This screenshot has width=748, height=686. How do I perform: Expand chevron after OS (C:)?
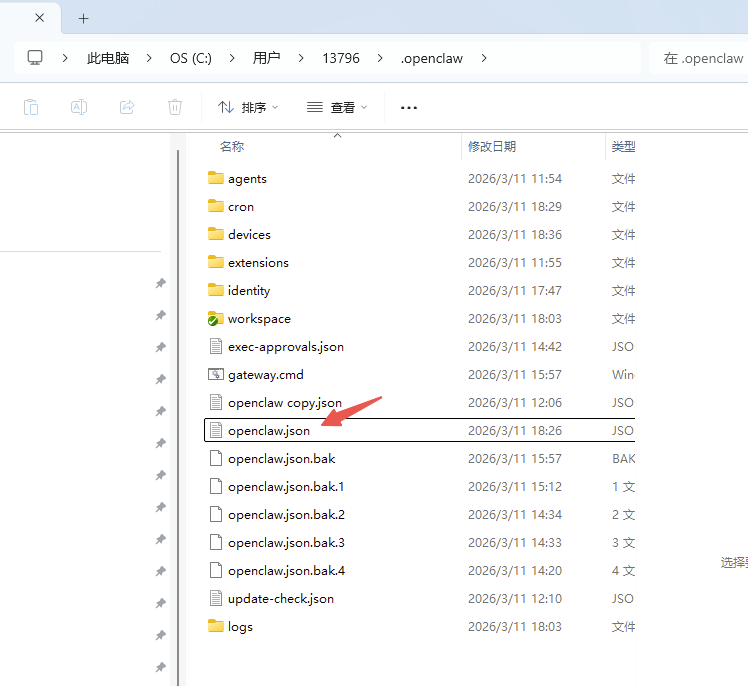point(232,58)
